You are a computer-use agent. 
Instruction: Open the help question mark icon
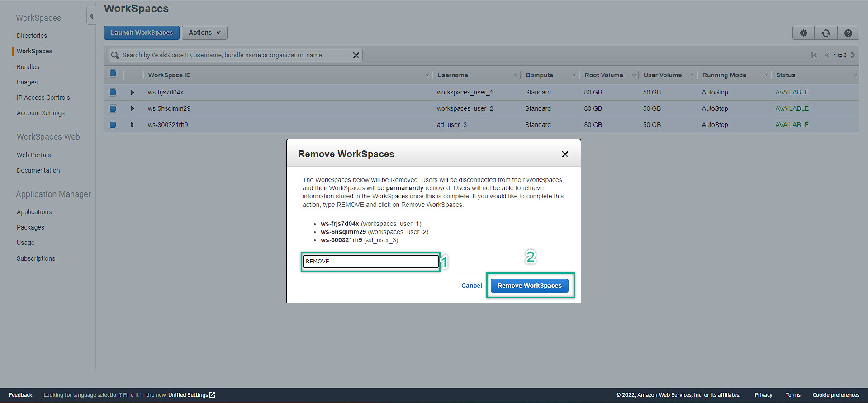[x=848, y=33]
